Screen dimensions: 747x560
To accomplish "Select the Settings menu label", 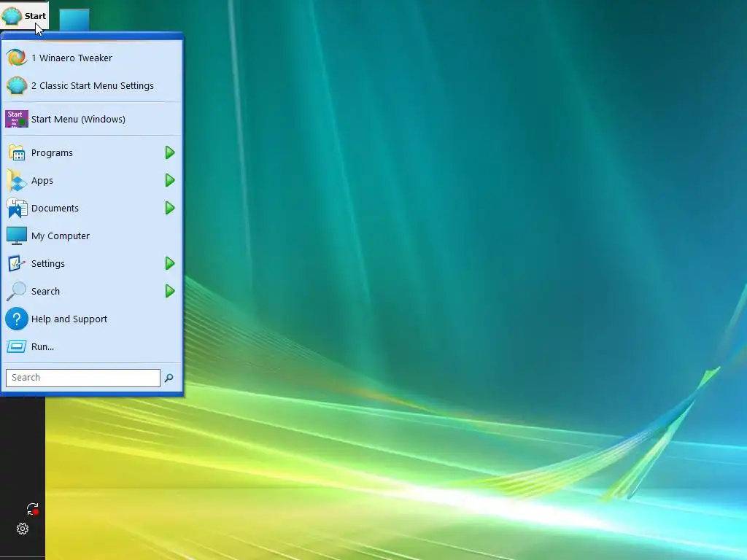I will coord(47,263).
